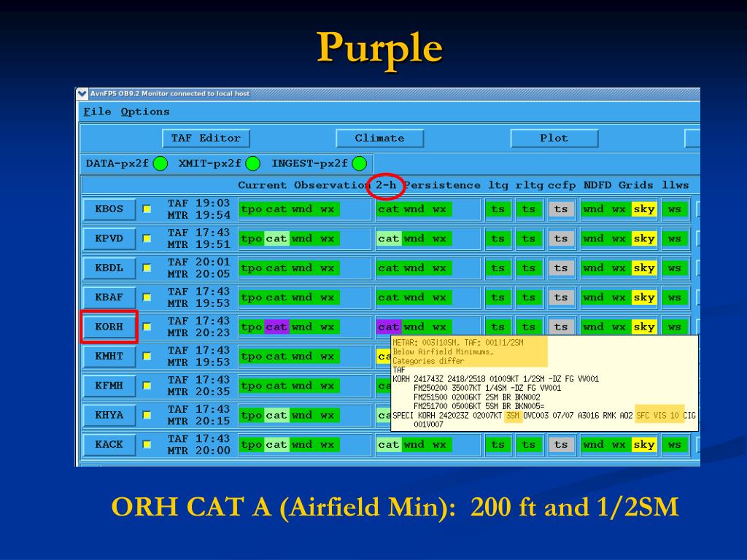Click the Climate button
The image size is (747, 560).
click(x=379, y=138)
